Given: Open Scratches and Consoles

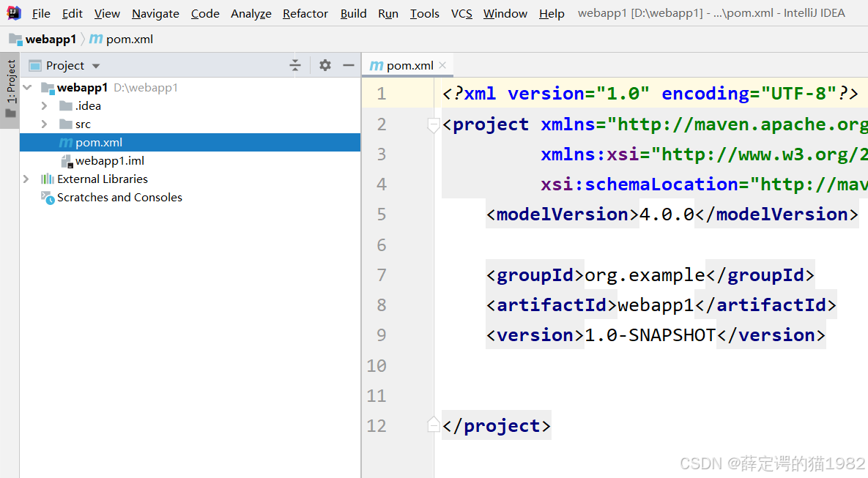Looking at the screenshot, I should click(119, 197).
